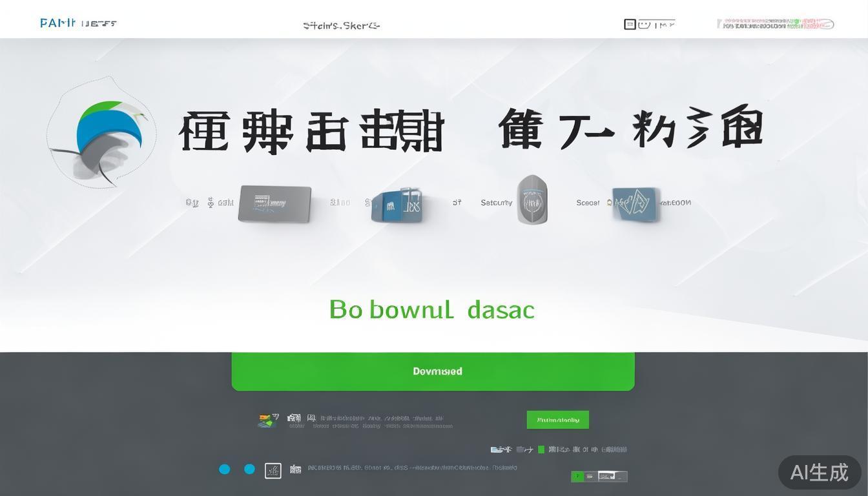868x496 pixels.
Task: Click the "AI生成" badge in the corner
Action: click(819, 472)
